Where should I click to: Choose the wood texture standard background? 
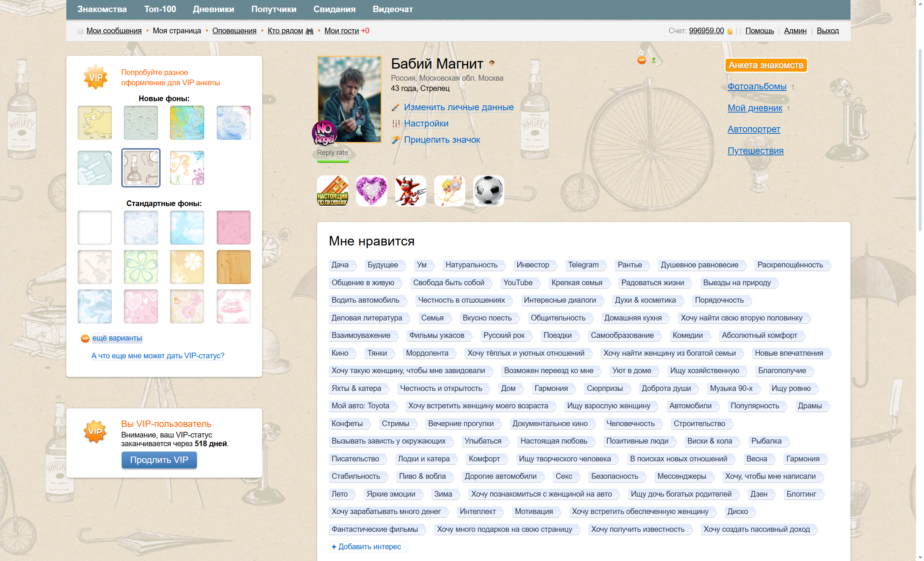tap(233, 267)
